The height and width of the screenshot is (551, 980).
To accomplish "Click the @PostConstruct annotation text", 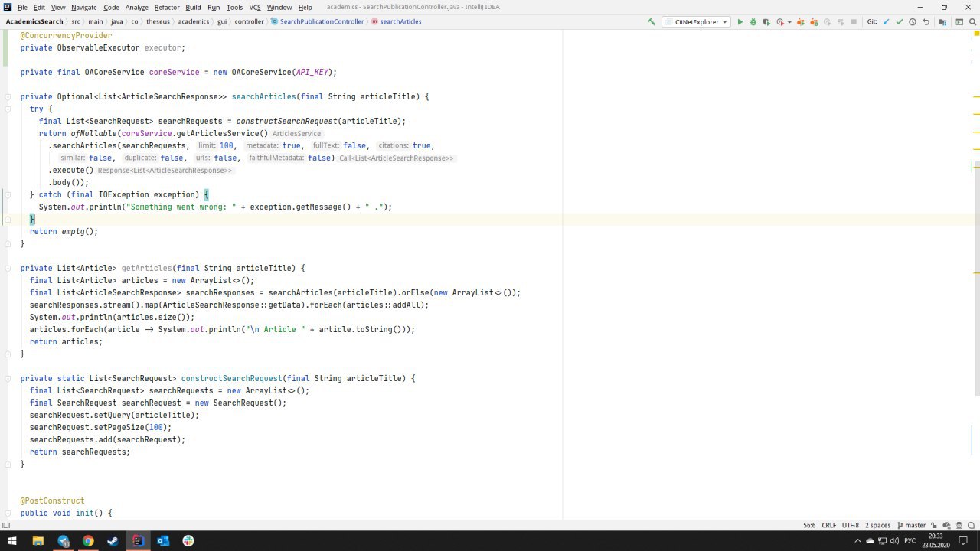I will tap(52, 500).
